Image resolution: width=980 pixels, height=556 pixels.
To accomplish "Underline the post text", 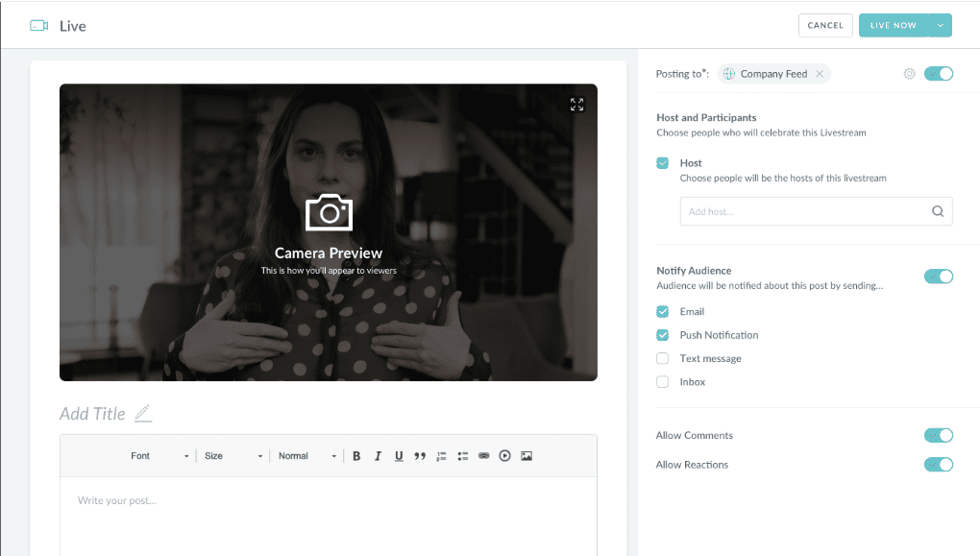I will click(x=399, y=456).
